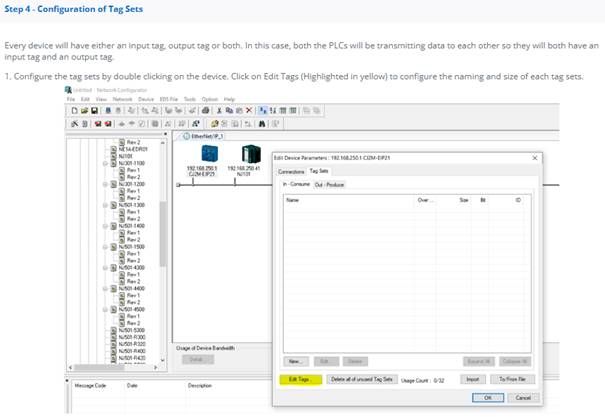Click the To/From File button
This screenshot has width=605, height=417.
(x=512, y=380)
